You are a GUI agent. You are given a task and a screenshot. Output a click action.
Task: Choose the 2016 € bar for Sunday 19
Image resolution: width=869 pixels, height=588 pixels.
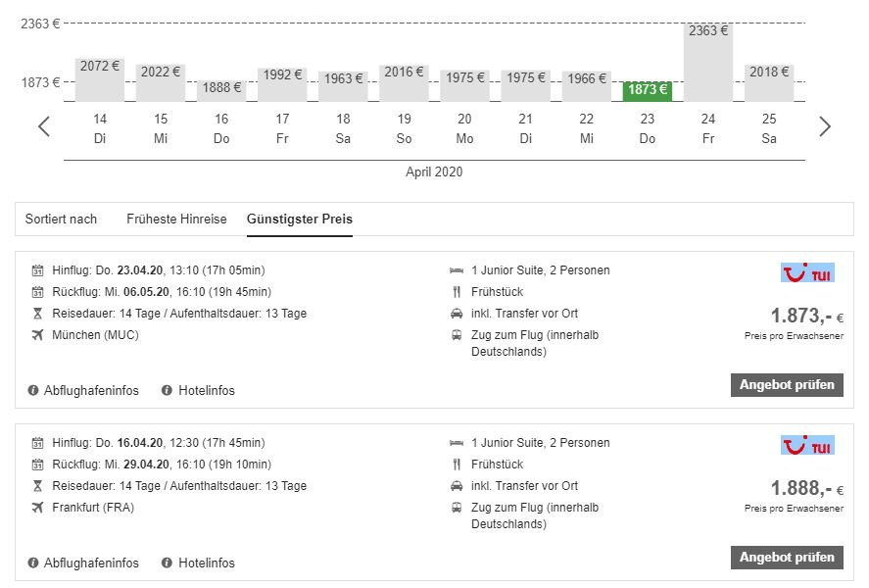coord(404,82)
